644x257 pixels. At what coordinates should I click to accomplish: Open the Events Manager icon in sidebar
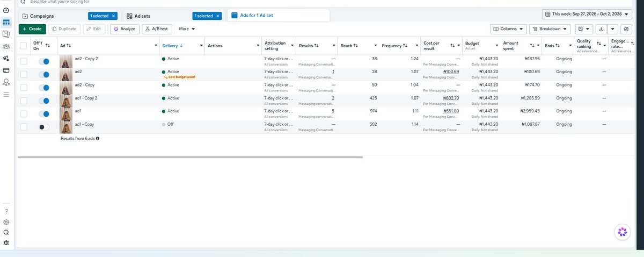pyautogui.click(x=6, y=82)
